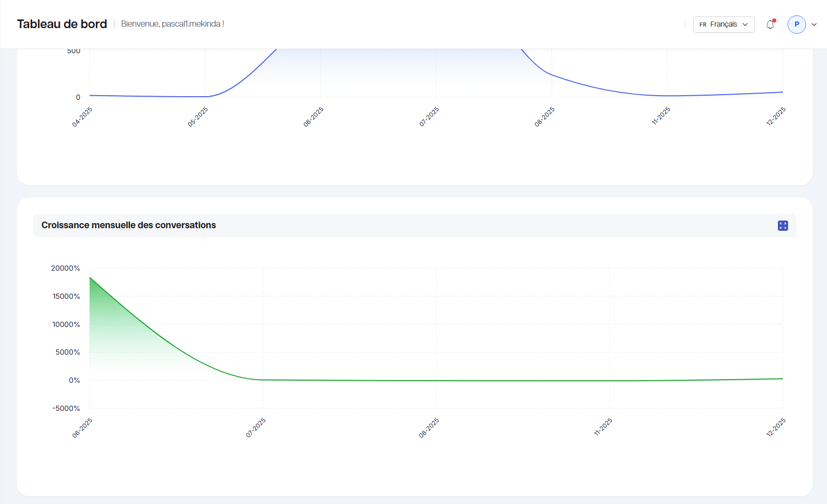Expand the user menu chevron beside the avatar
Viewport: 827px width, 504px height.
pos(814,25)
